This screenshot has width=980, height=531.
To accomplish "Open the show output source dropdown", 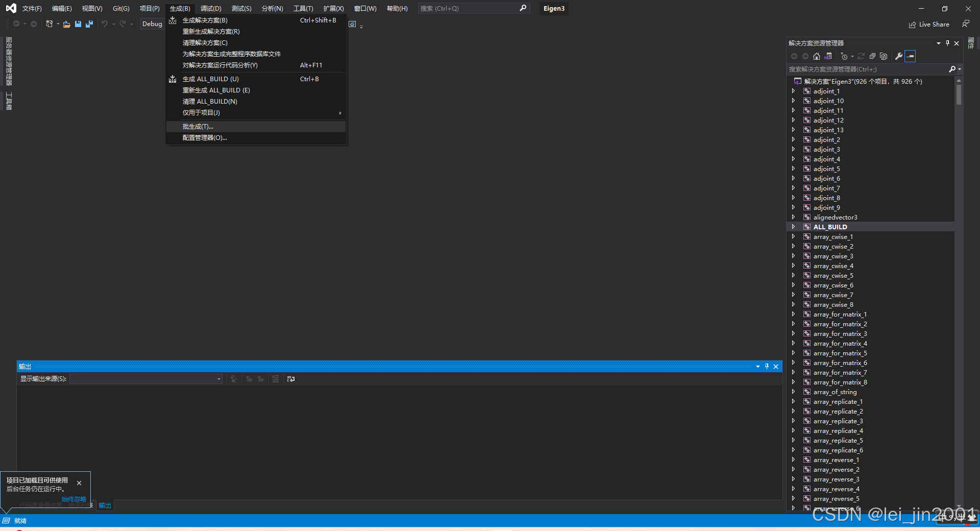I will pyautogui.click(x=218, y=379).
